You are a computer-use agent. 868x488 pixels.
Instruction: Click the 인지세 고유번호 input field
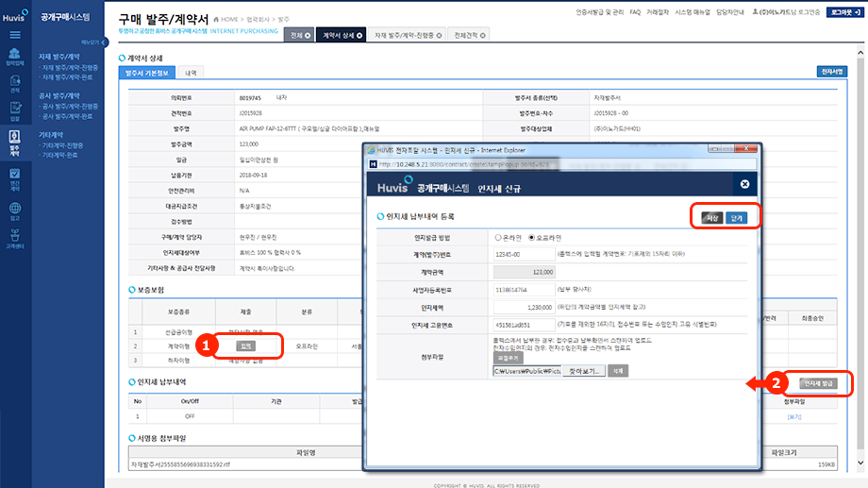point(524,325)
